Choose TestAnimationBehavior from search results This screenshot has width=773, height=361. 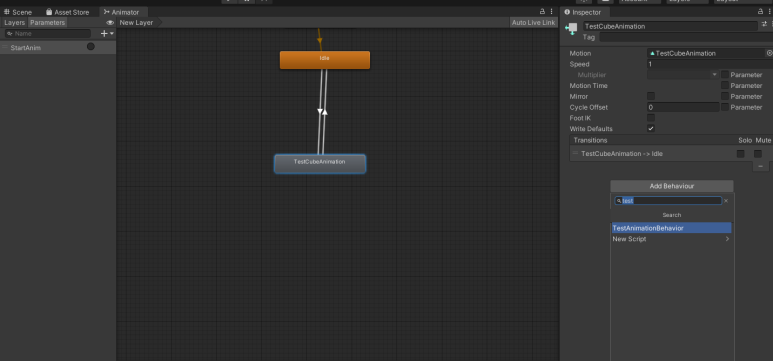click(x=671, y=228)
